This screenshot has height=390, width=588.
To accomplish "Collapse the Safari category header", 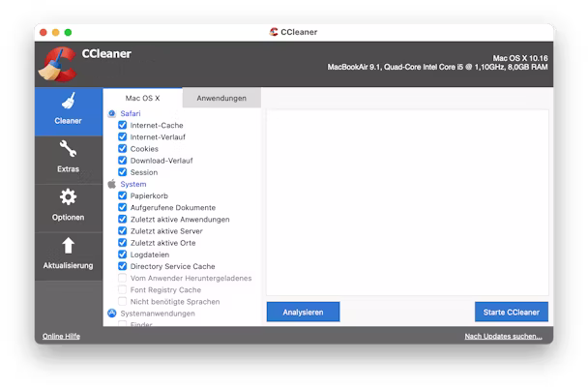I will pyautogui.click(x=131, y=113).
